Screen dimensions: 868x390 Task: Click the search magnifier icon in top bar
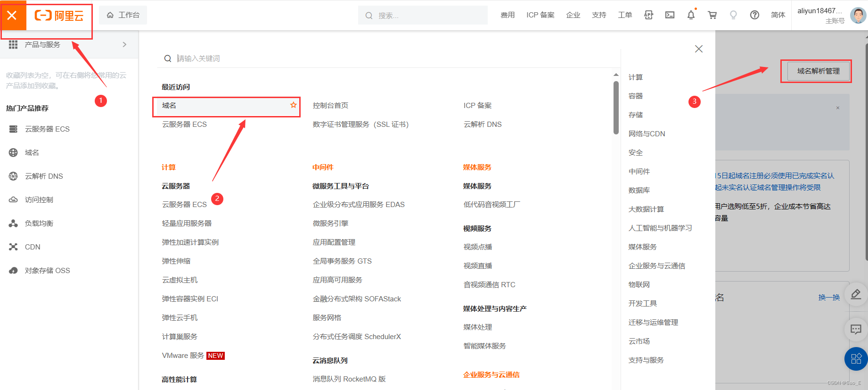click(x=369, y=16)
